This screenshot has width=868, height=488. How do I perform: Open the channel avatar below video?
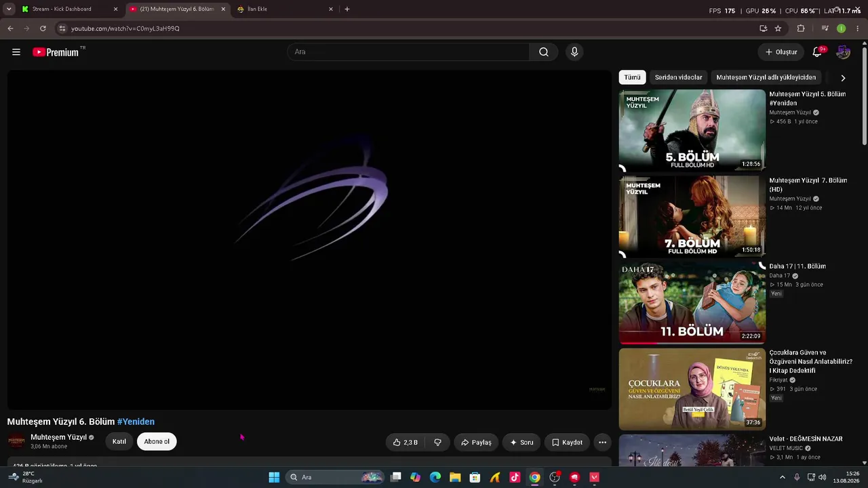point(17,441)
